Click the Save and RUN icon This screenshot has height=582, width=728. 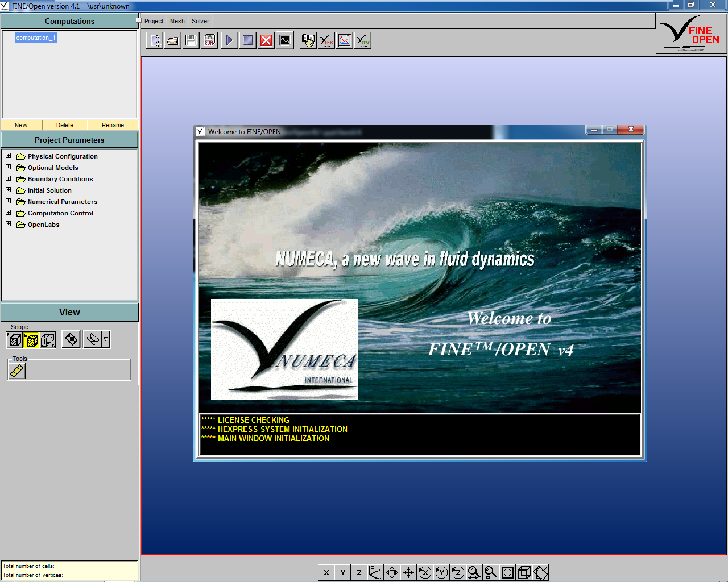[x=209, y=40]
